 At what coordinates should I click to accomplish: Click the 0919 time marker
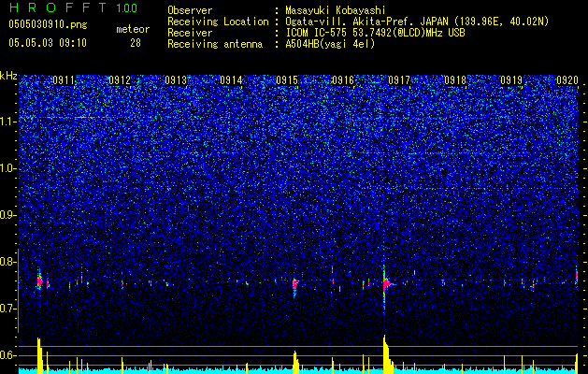(511, 80)
